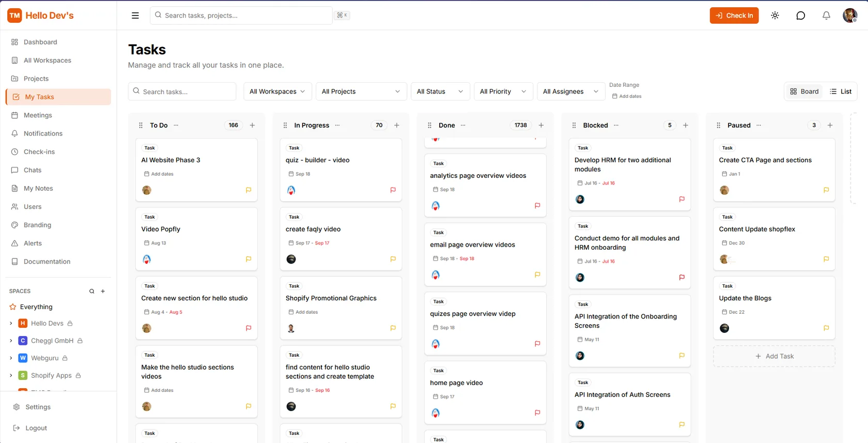
Task: Open Blocked column options menu
Action: click(x=616, y=126)
